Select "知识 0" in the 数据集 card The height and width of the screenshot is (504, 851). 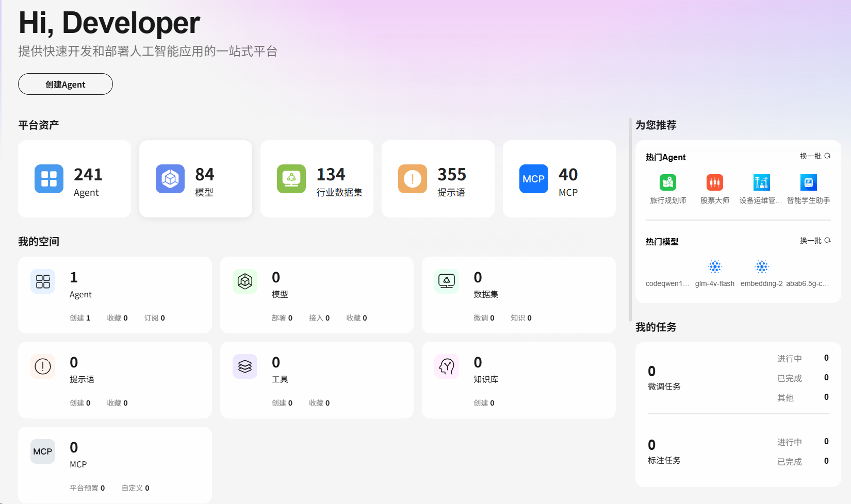[x=521, y=318]
